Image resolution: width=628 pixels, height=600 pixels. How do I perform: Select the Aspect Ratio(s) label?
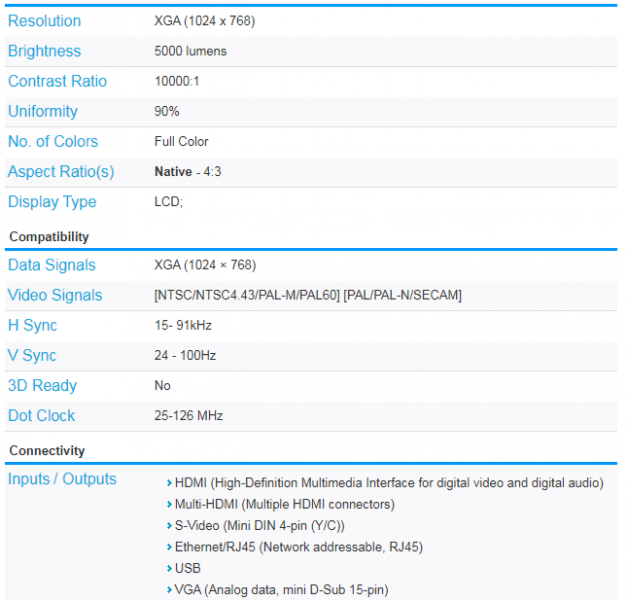[61, 171]
